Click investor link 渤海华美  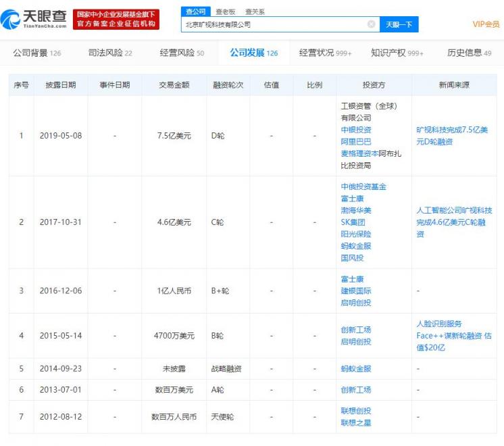coord(356,211)
